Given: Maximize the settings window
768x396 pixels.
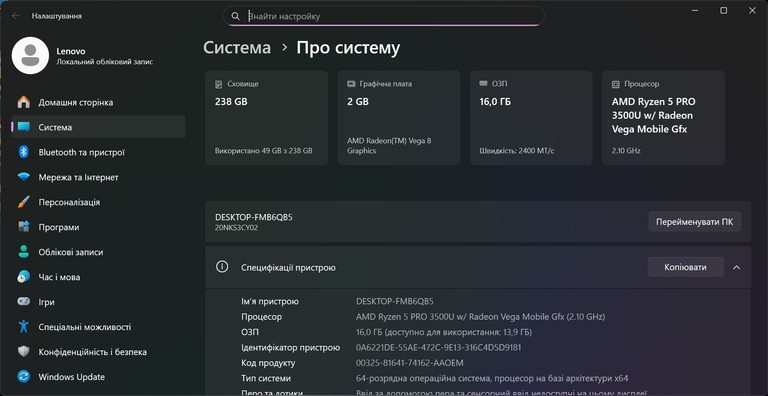Looking at the screenshot, I should coord(723,10).
